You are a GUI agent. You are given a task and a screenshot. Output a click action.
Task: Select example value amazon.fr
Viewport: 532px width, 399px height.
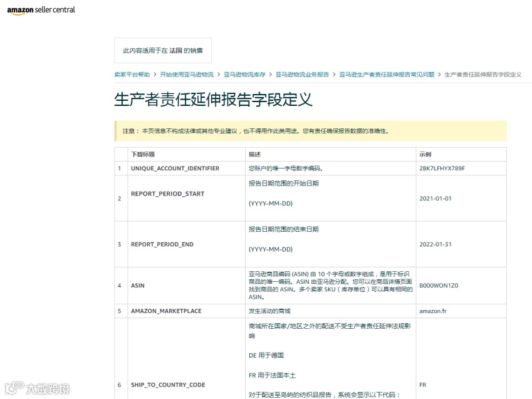coord(433,311)
